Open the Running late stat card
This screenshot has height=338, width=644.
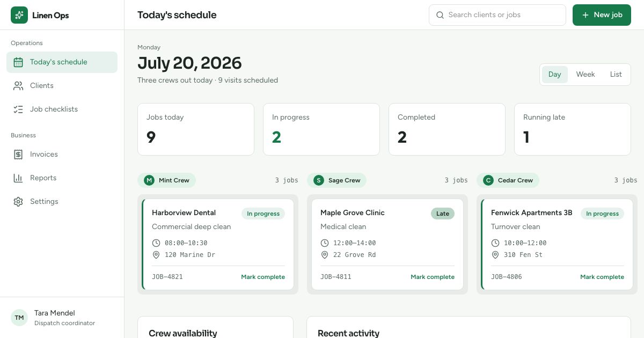click(x=573, y=129)
